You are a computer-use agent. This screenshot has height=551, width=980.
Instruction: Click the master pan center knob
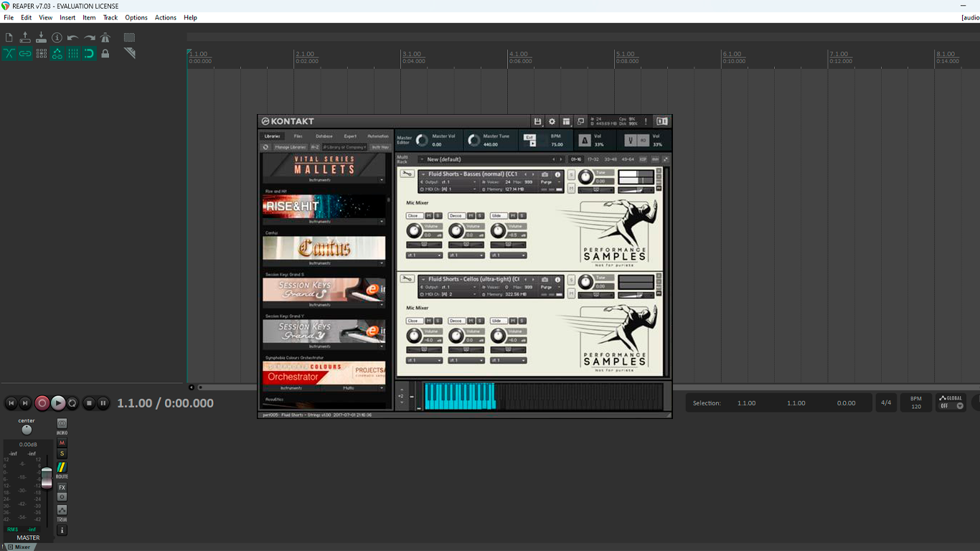point(27,430)
